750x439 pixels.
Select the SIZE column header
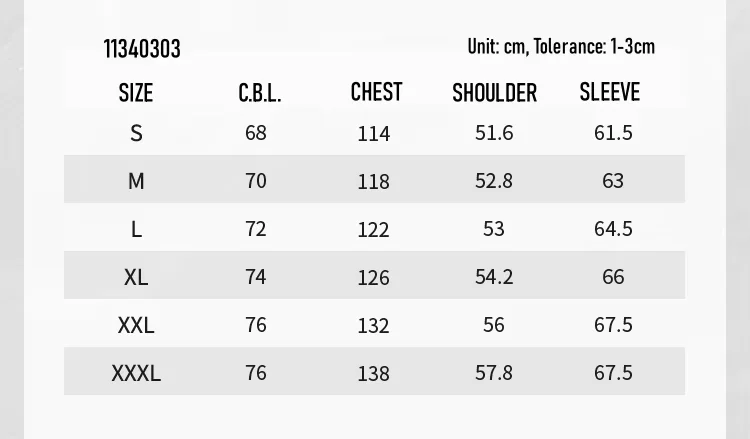point(136,93)
